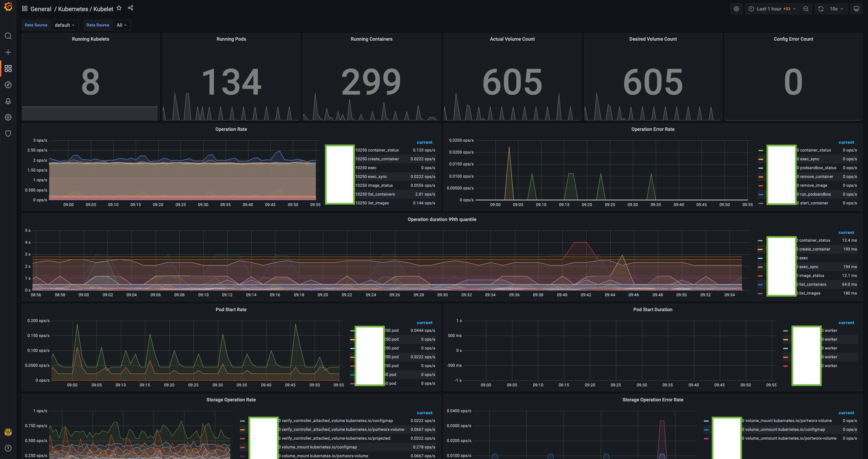Open the Operation Rate panel title menu
The height and width of the screenshot is (459, 868).
pos(231,129)
